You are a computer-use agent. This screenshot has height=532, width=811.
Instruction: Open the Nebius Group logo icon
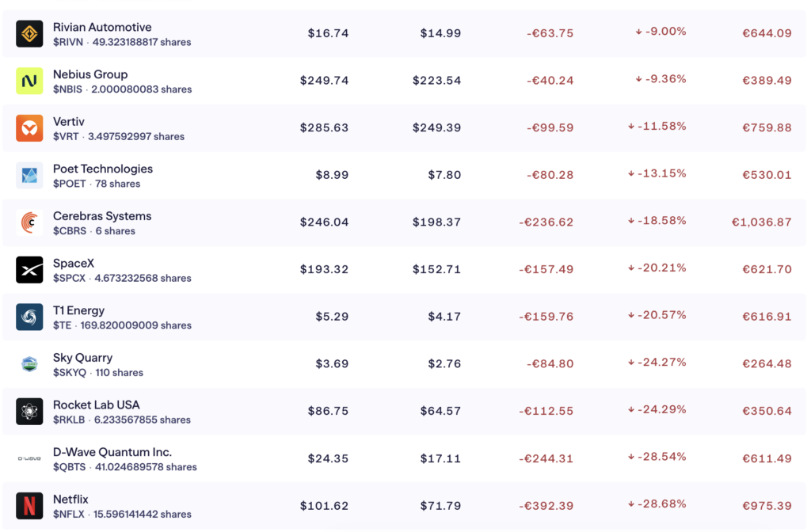pos(29,81)
